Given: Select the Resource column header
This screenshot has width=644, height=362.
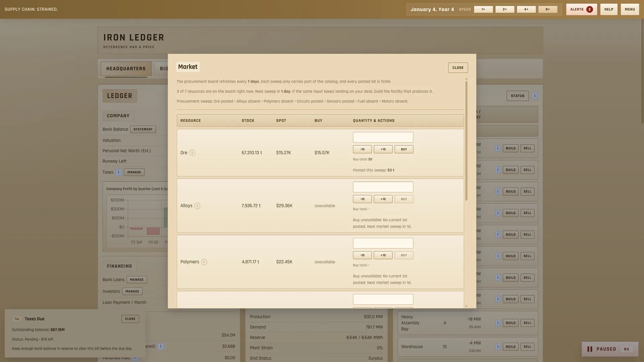Looking at the screenshot, I should tap(191, 121).
